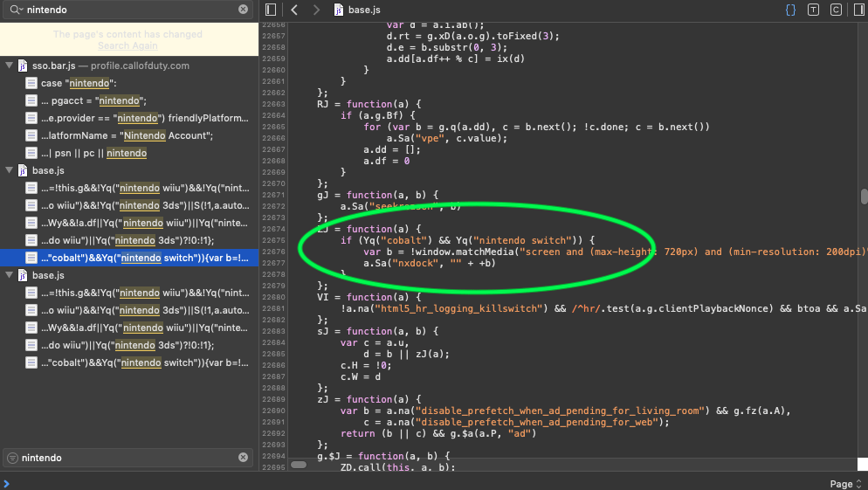Click the horizontal scrollbar thumb in code editor
Viewport: 868px width, 490px height.
point(299,465)
